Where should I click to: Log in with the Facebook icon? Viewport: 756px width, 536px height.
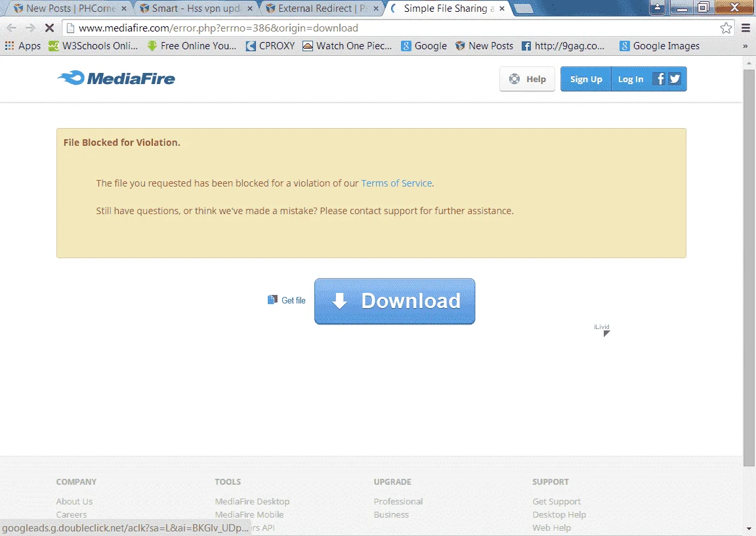pyautogui.click(x=659, y=79)
